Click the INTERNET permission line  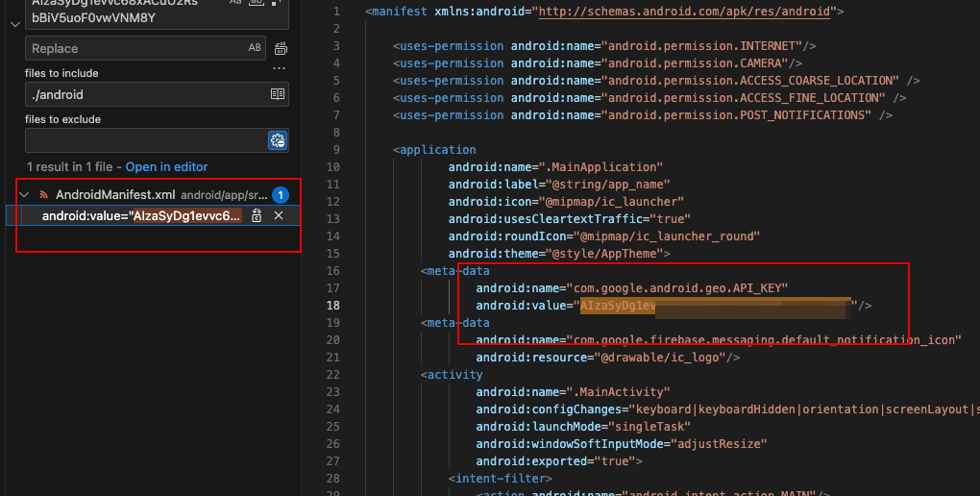point(604,46)
